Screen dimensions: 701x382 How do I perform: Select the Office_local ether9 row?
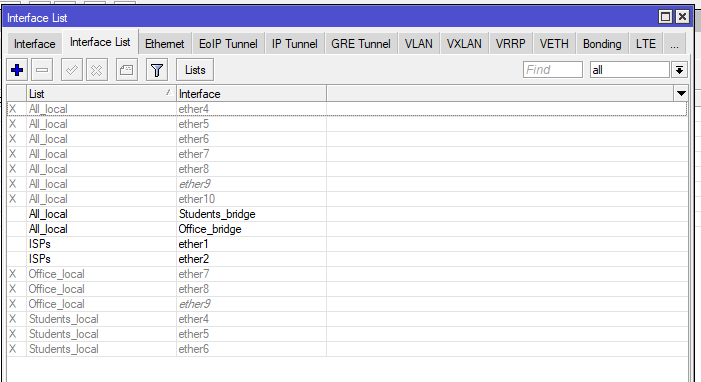pyautogui.click(x=347, y=304)
